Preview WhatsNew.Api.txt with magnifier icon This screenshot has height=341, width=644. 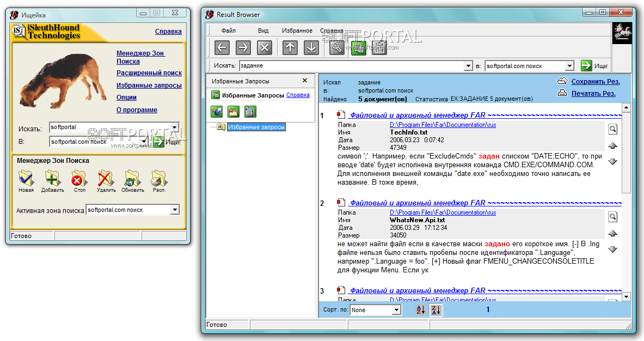(613, 216)
